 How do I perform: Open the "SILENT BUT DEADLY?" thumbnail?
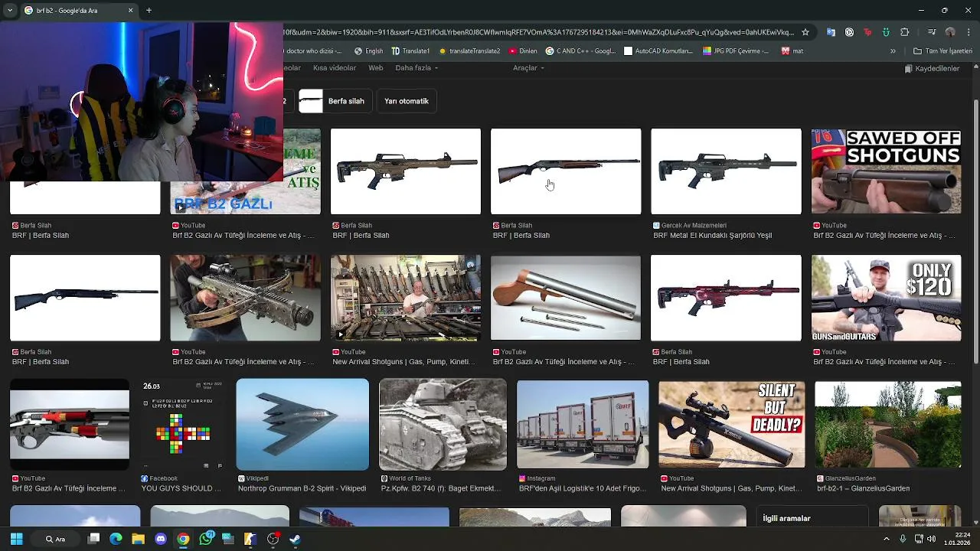pyautogui.click(x=731, y=424)
